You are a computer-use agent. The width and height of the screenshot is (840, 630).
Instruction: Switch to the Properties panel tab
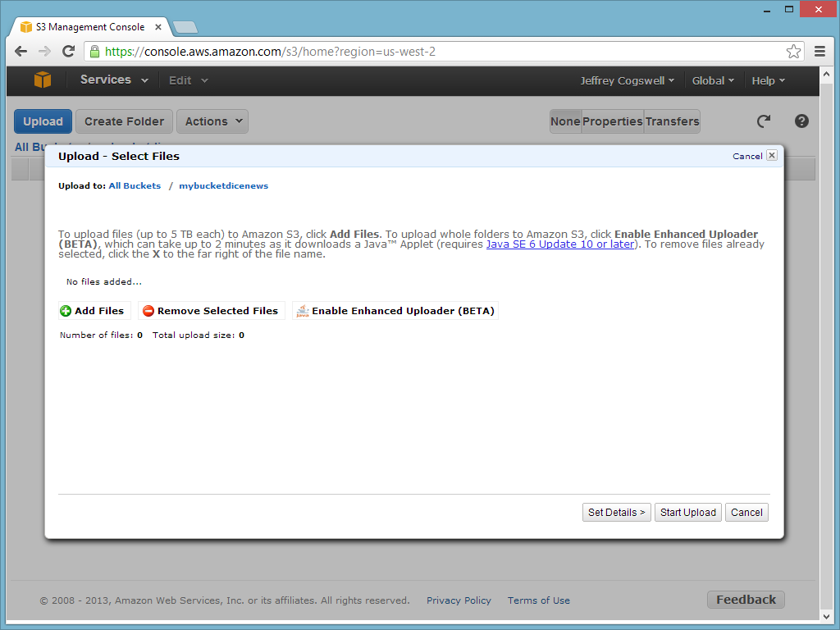tap(612, 121)
